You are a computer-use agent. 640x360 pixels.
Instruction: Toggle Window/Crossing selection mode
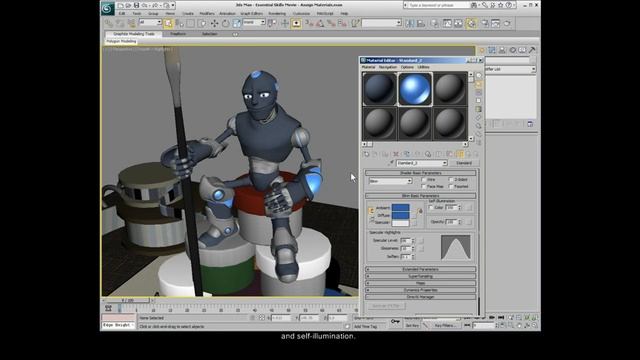click(202, 24)
